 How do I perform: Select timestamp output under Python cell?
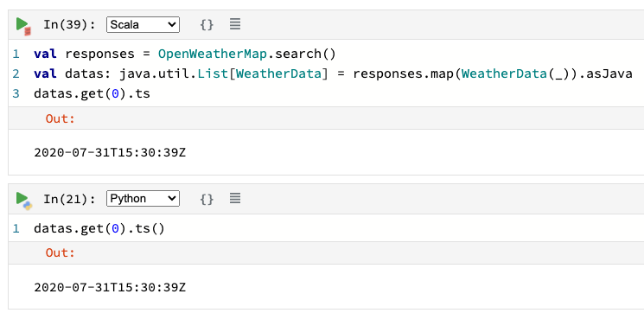(110, 287)
